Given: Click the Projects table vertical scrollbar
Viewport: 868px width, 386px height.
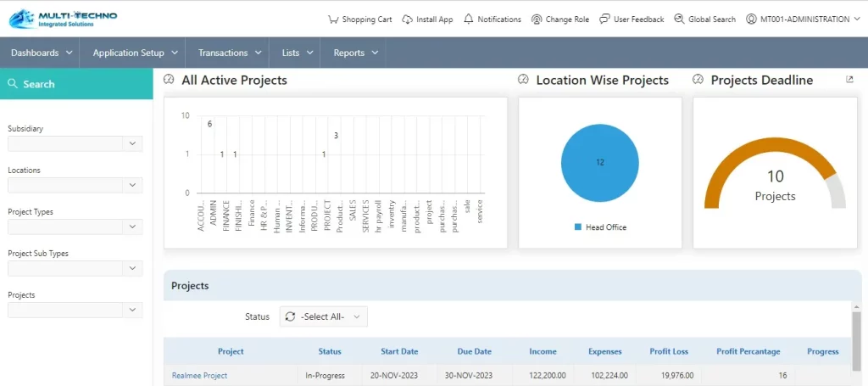Looking at the screenshot, I should [856, 339].
